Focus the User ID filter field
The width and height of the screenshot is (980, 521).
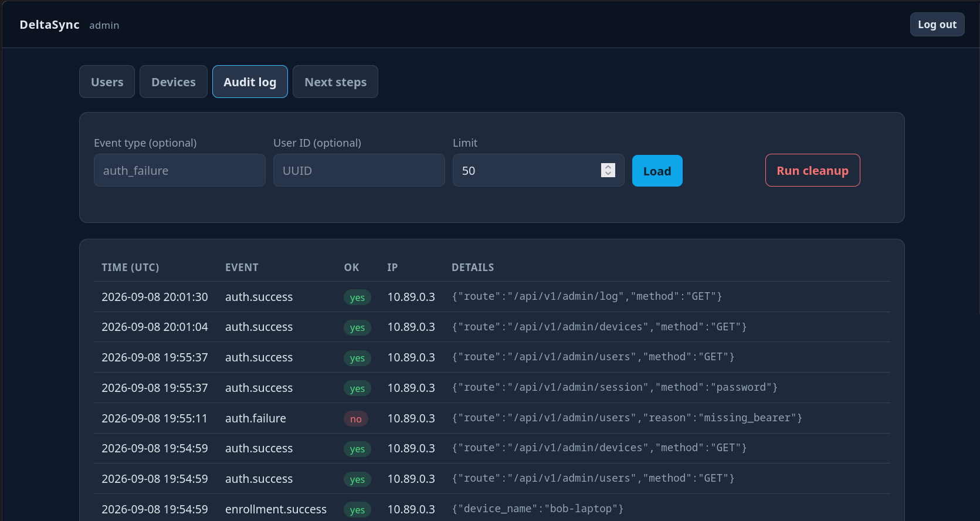click(359, 170)
